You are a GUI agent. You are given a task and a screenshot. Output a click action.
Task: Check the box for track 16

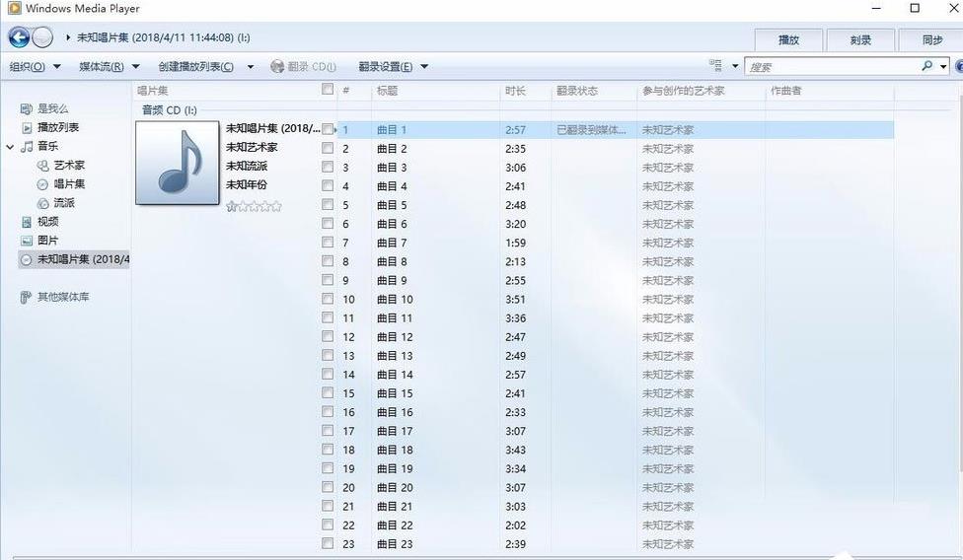(x=328, y=411)
